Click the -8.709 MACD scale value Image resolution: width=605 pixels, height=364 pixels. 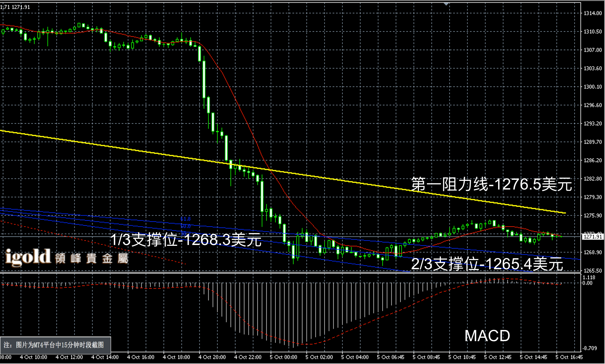(589, 348)
